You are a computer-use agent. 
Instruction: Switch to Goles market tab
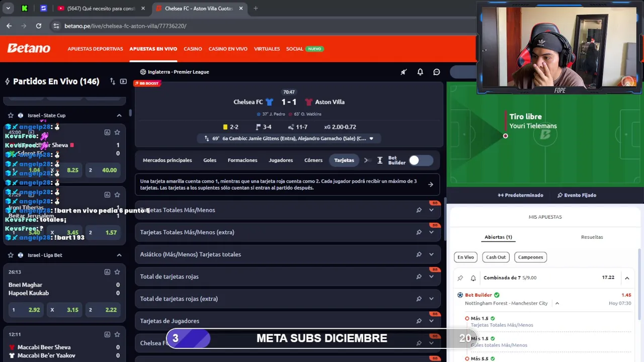210,160
